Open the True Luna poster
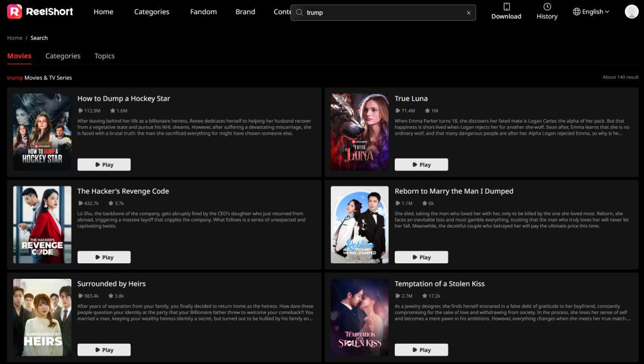 [x=360, y=132]
